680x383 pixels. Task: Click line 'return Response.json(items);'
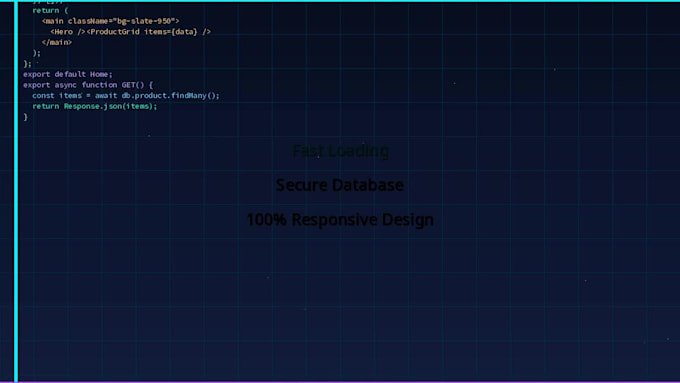[x=95, y=106]
